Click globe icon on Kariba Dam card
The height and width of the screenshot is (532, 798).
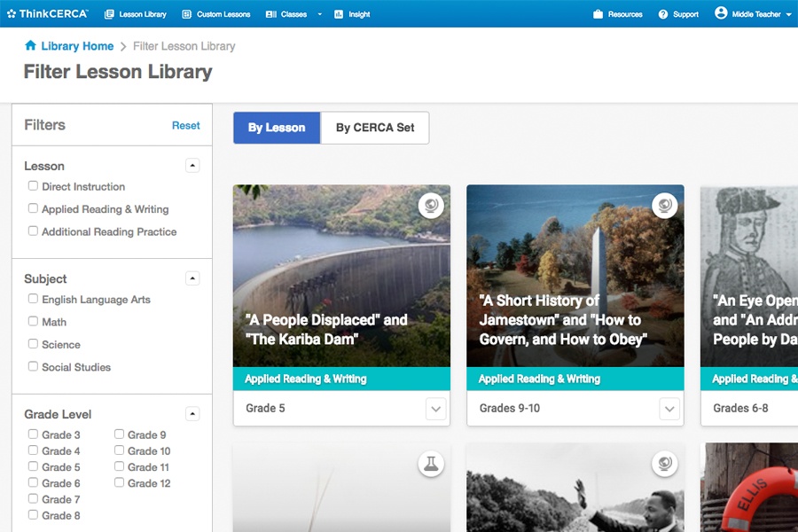[431, 206]
